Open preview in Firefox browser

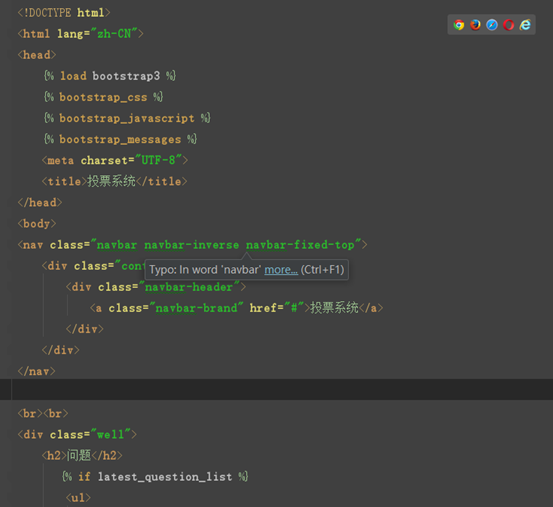(x=475, y=25)
